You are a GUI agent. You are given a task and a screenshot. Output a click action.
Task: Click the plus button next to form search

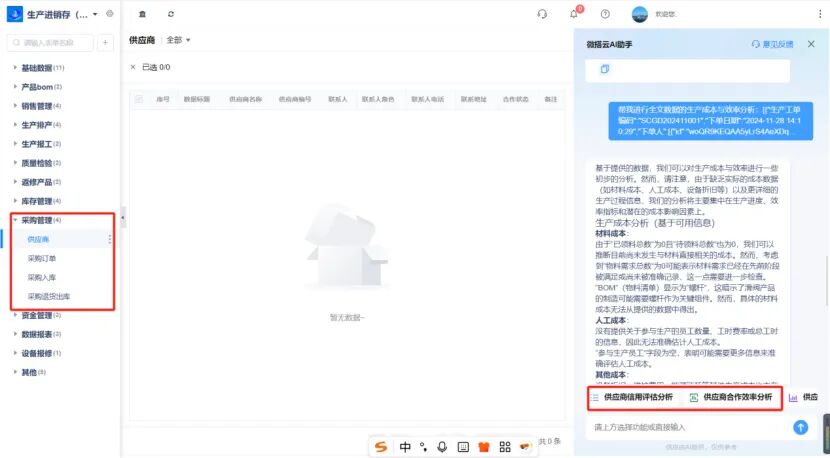point(105,42)
